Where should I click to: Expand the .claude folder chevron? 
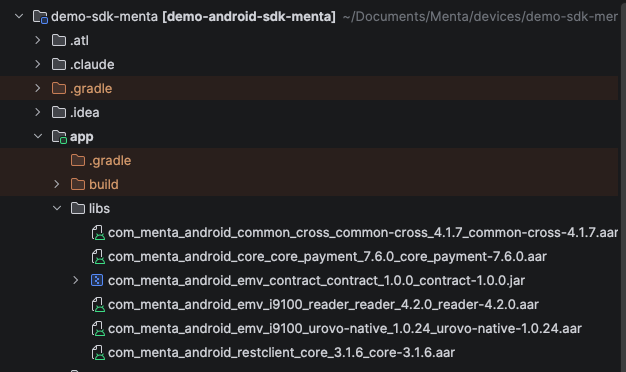click(x=38, y=64)
